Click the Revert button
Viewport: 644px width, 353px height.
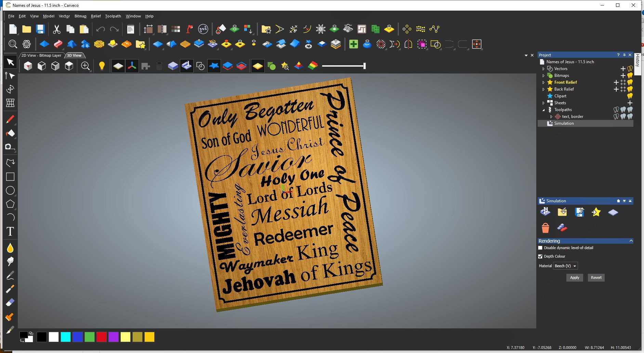tap(596, 277)
